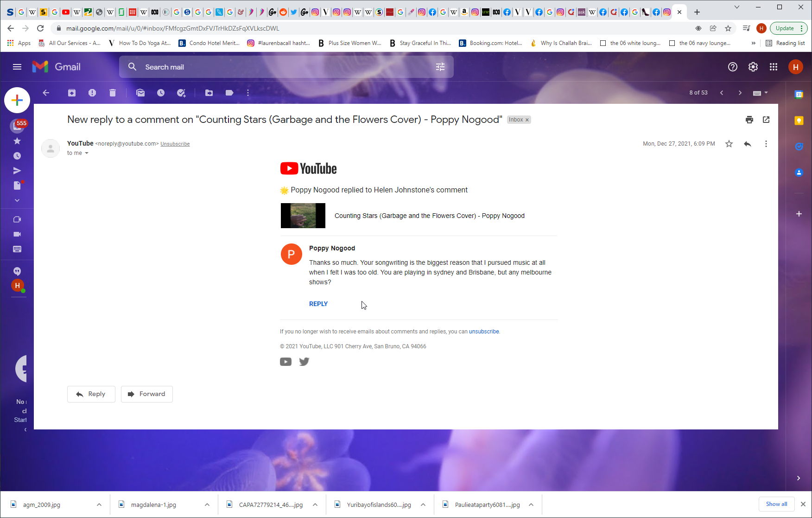Screen dimensions: 812x518
Task: Click in the Search mail field
Action: (287, 67)
